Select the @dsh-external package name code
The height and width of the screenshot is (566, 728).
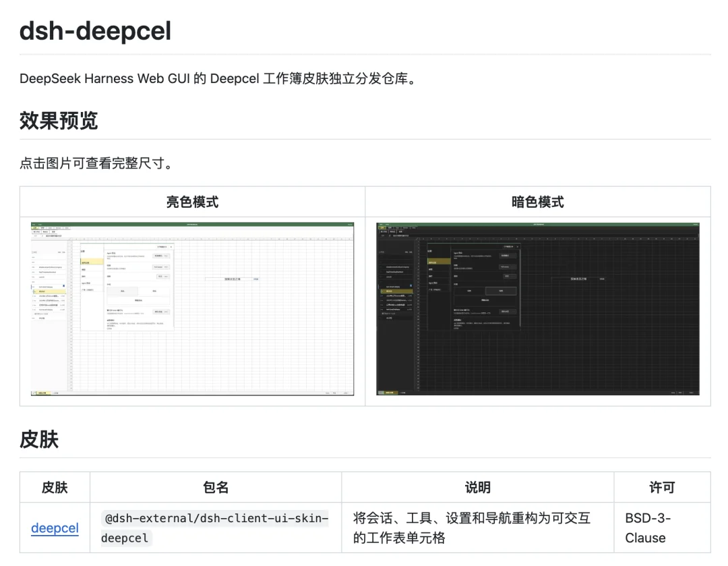pos(215,528)
